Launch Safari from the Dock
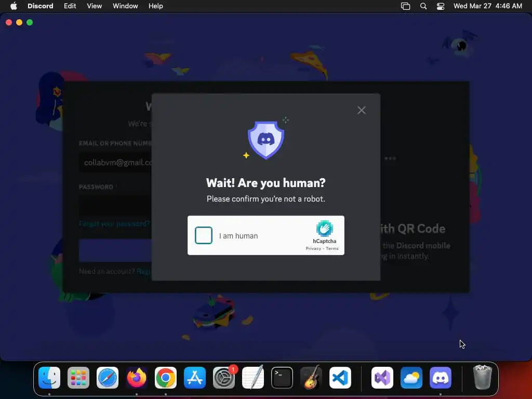The width and height of the screenshot is (532, 399). coord(108,378)
